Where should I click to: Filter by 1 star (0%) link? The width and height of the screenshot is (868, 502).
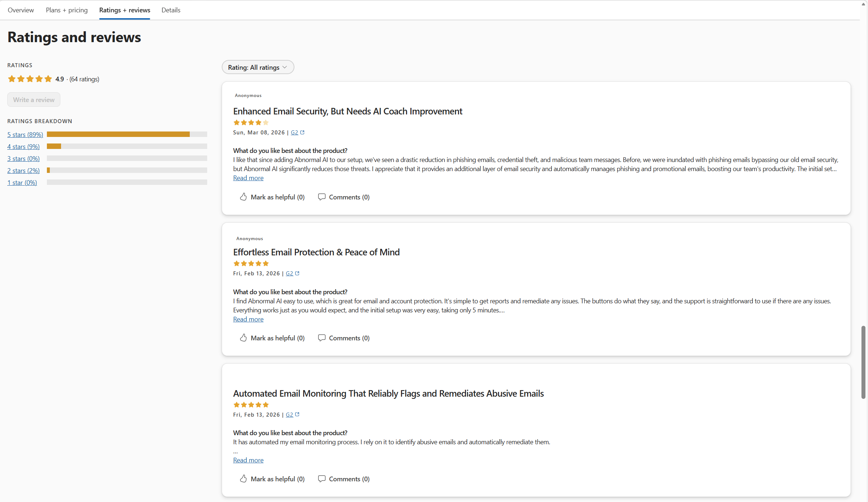(x=22, y=182)
